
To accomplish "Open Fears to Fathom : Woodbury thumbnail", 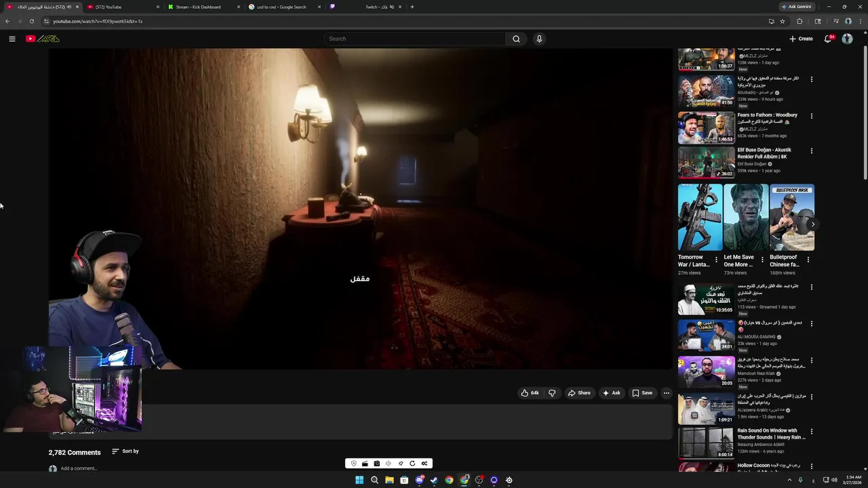I will 706,127.
